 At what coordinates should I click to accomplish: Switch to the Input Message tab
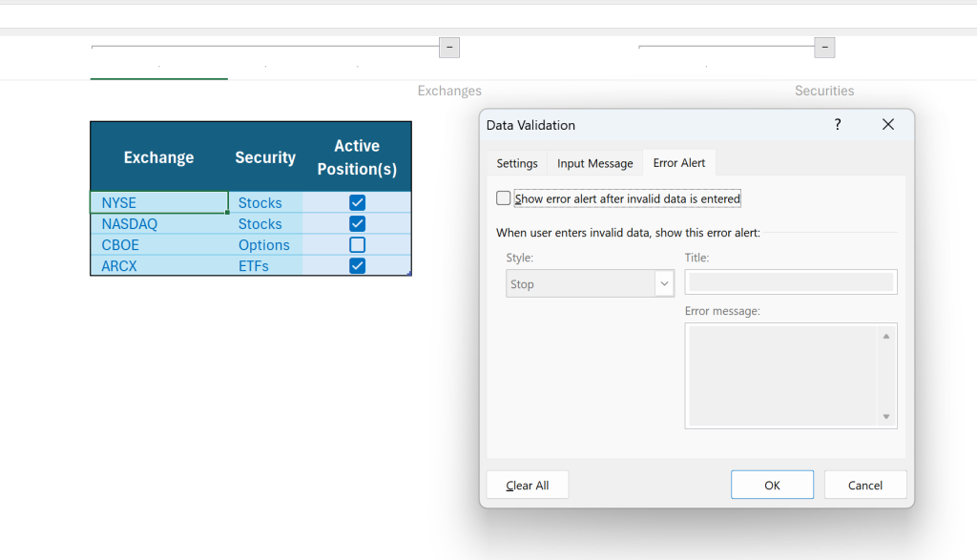click(595, 163)
